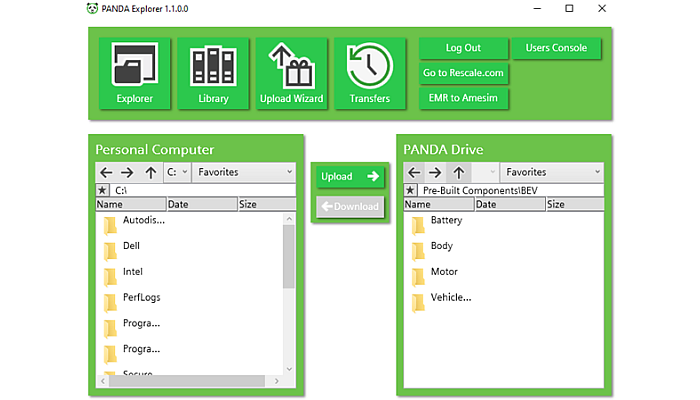Click the Pre-Built Components\BEV path field
The height and width of the screenshot is (400, 700).
510,190
